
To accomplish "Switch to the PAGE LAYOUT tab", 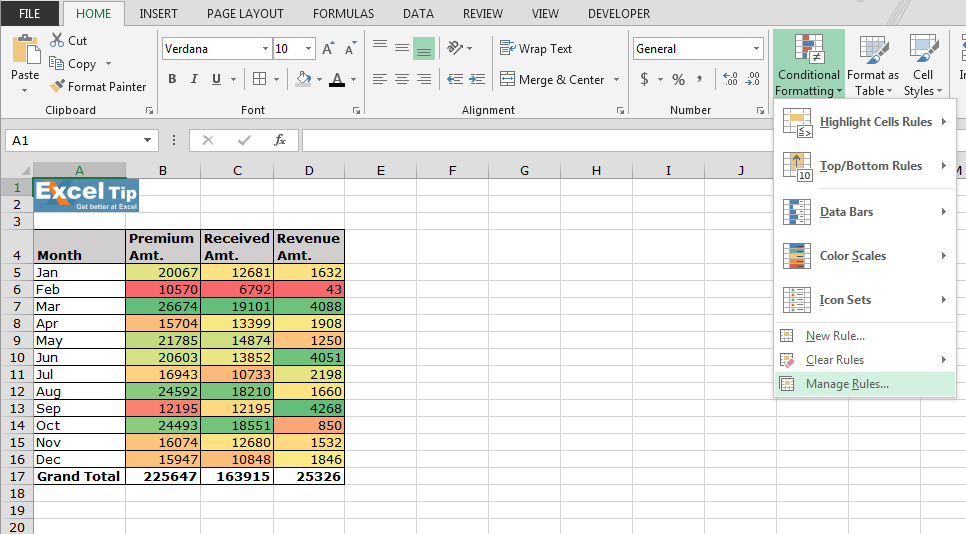I will [x=245, y=14].
